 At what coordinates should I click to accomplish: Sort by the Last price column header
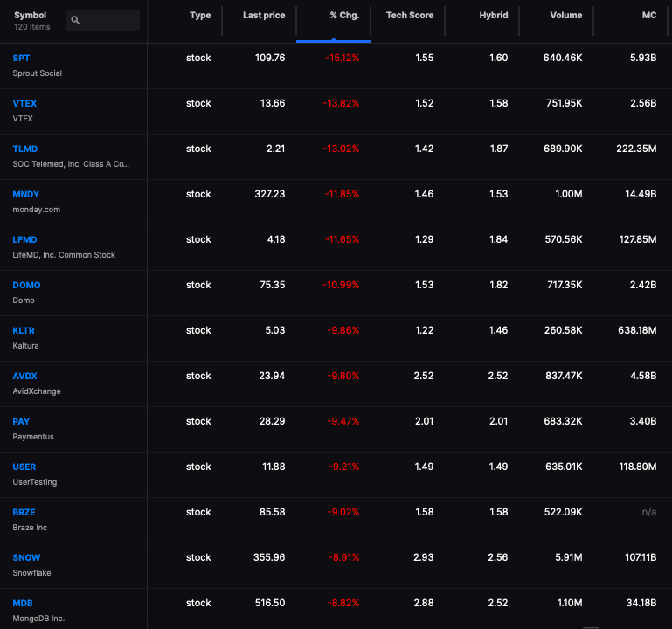[x=264, y=15]
